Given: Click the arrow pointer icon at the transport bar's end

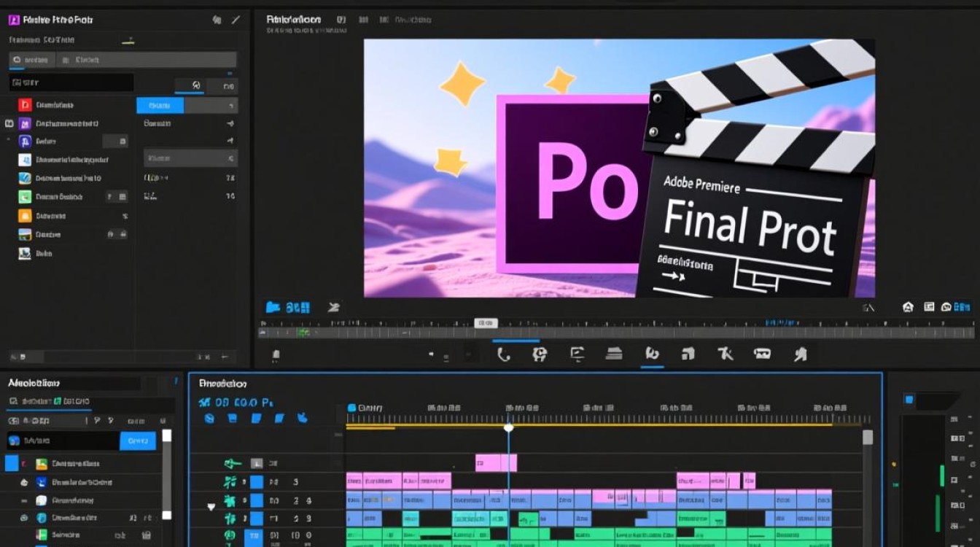Looking at the screenshot, I should coord(801,354).
